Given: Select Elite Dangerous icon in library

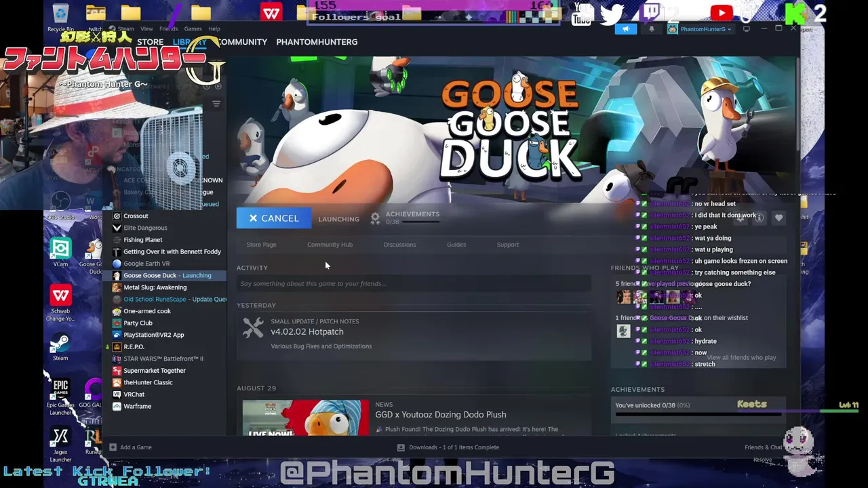Looking at the screenshot, I should 117,228.
